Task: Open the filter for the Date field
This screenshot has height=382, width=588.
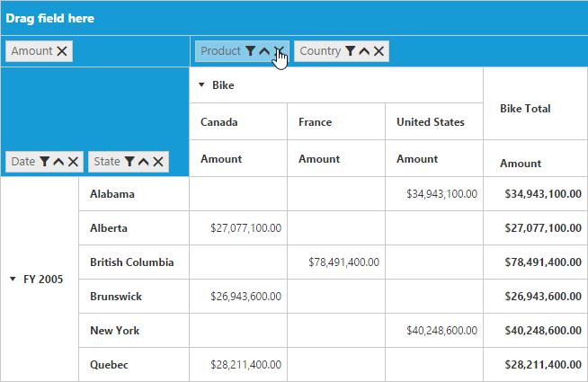Action: click(x=44, y=162)
